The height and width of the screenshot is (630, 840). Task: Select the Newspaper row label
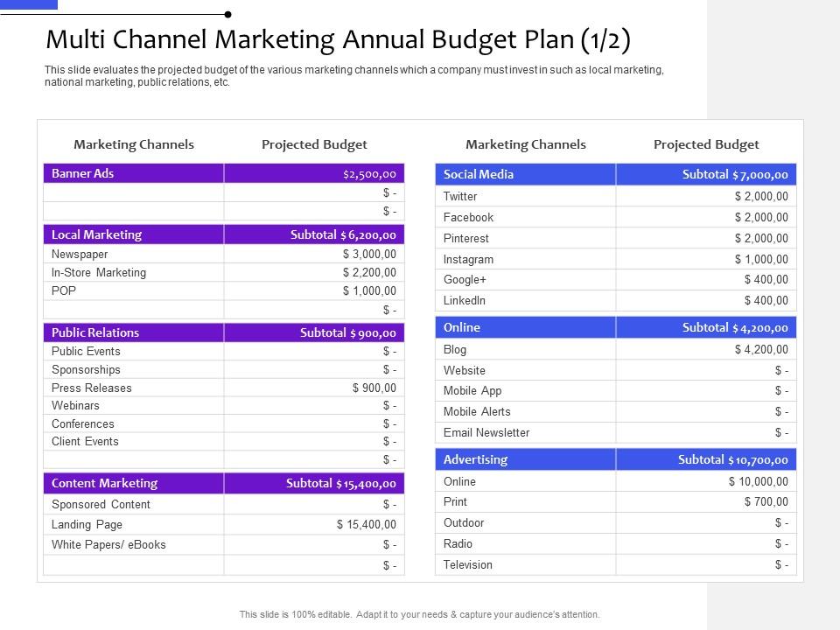[x=80, y=254]
